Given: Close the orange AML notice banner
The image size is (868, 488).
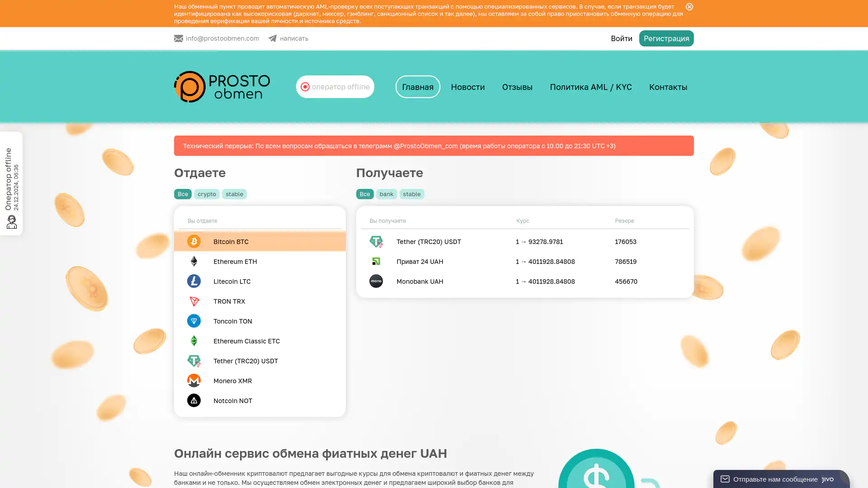Looking at the screenshot, I should [689, 7].
